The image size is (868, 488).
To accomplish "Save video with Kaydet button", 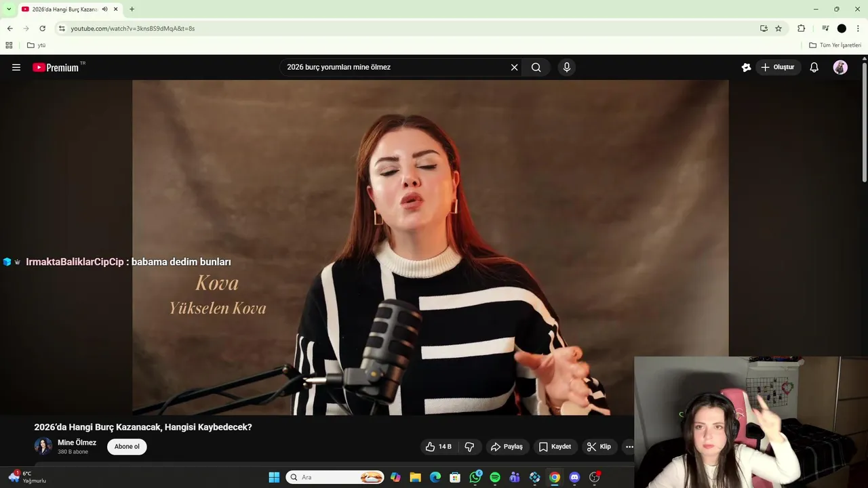I will [x=555, y=447].
